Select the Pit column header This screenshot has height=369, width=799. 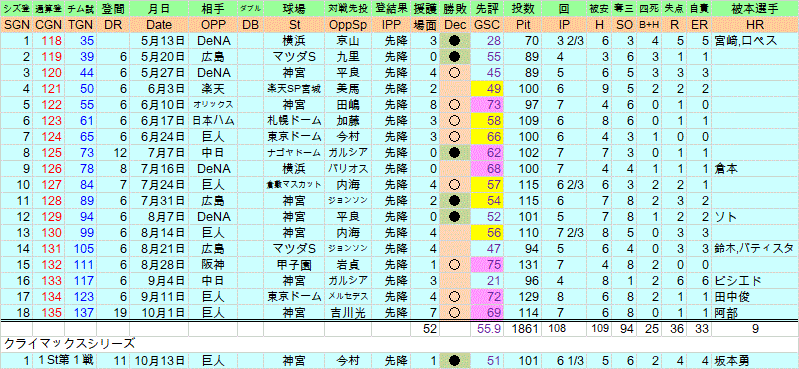[x=523, y=25]
